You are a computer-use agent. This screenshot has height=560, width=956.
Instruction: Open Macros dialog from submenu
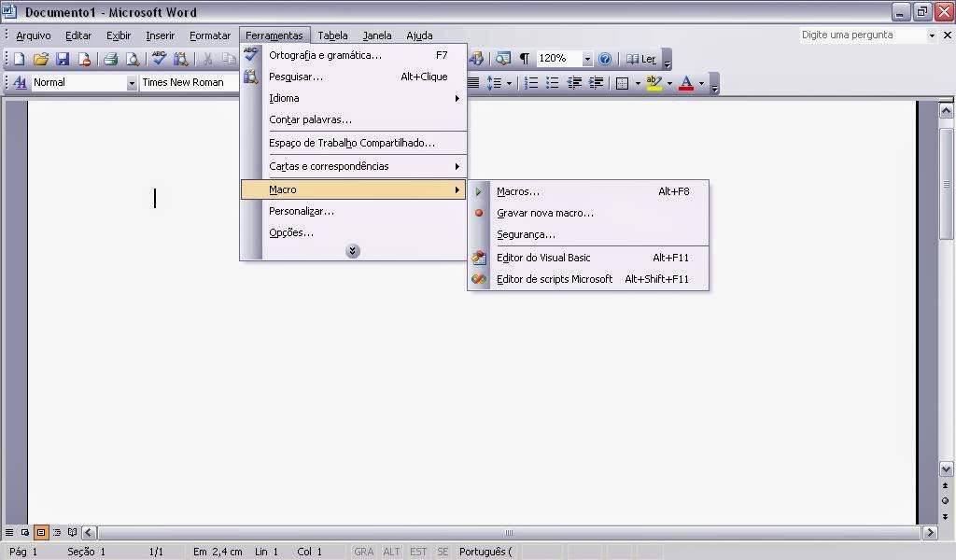(588, 191)
